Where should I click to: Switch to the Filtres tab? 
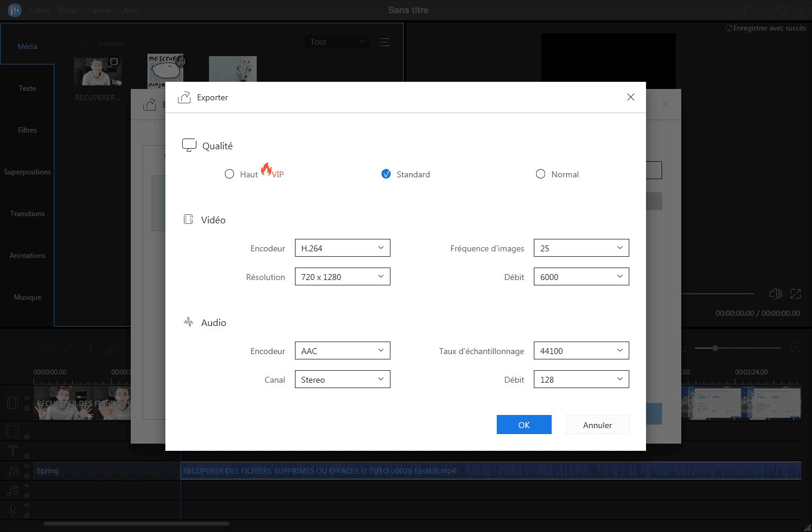point(27,130)
